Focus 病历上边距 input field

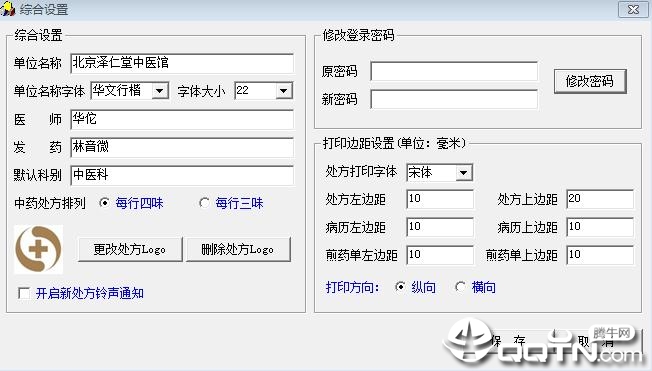pyautogui.click(x=600, y=227)
